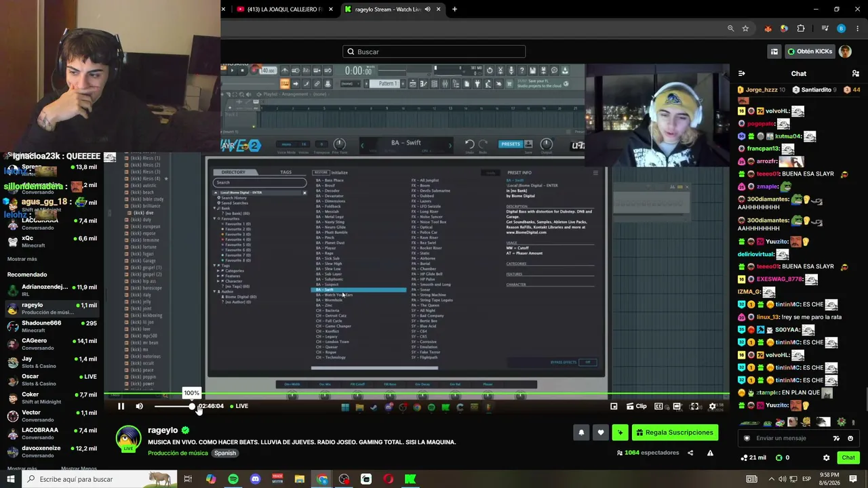Focus the Buscar search field
Screen dimensions: 868x488
point(434,52)
